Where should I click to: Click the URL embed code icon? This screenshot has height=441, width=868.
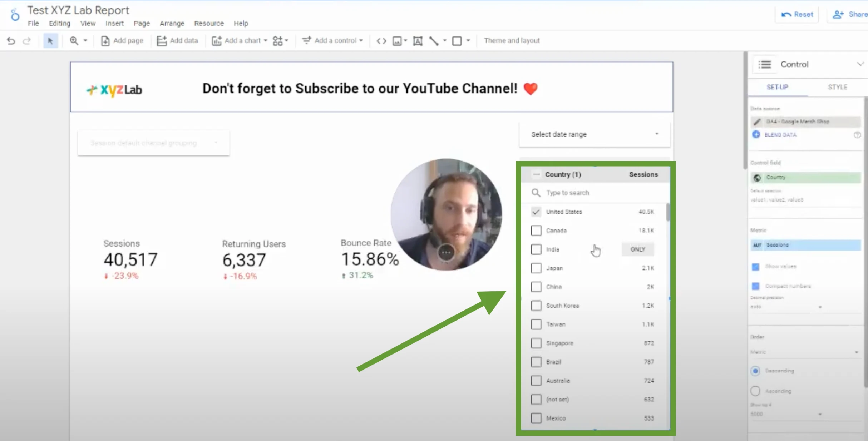tap(381, 41)
